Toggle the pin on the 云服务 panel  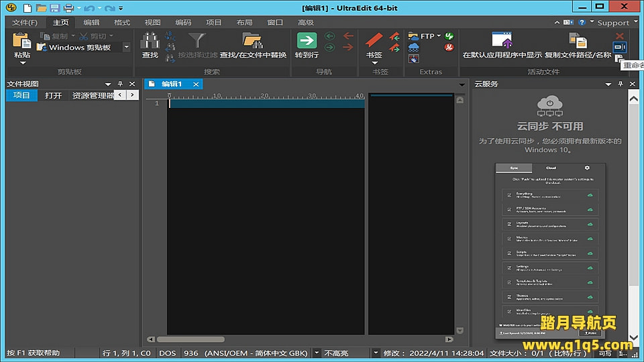click(620, 84)
